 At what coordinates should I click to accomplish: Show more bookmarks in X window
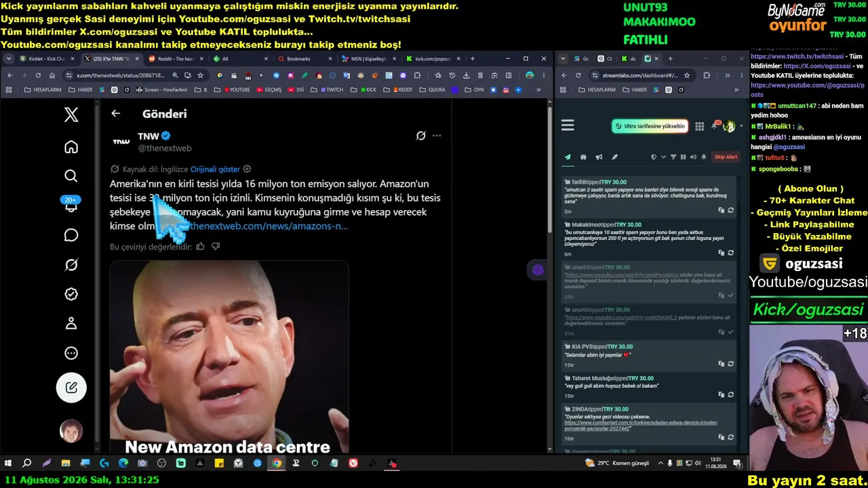coord(540,89)
